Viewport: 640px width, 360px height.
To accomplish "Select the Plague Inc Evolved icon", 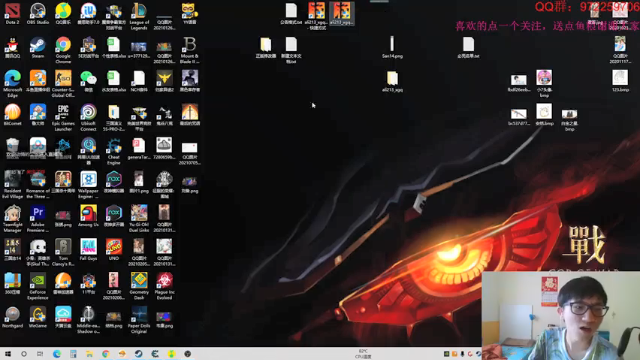I will [164, 287].
